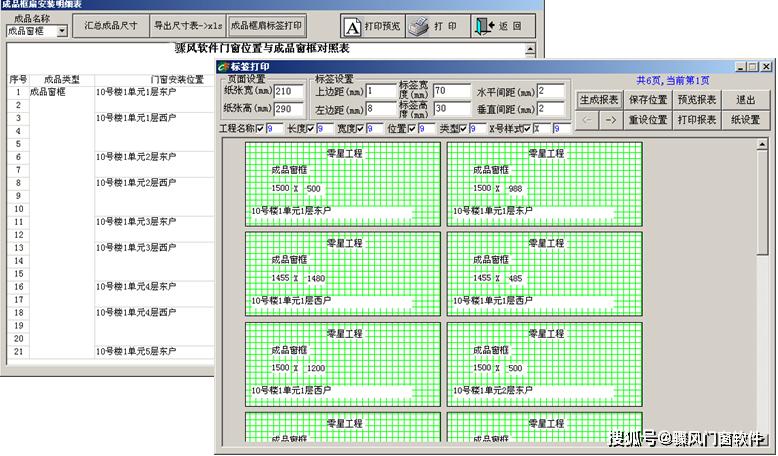Click the 标签打印 window title icon
778x456 pixels.
tap(224, 66)
